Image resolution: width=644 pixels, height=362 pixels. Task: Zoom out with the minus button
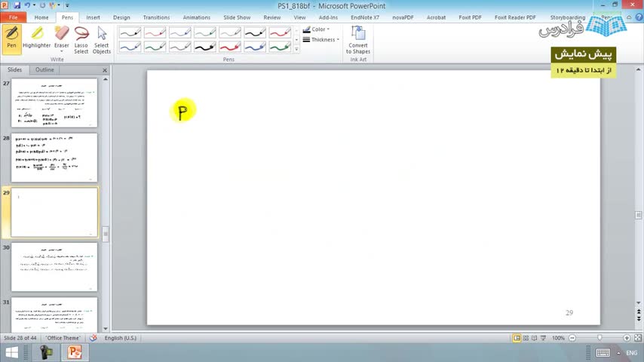tap(572, 338)
